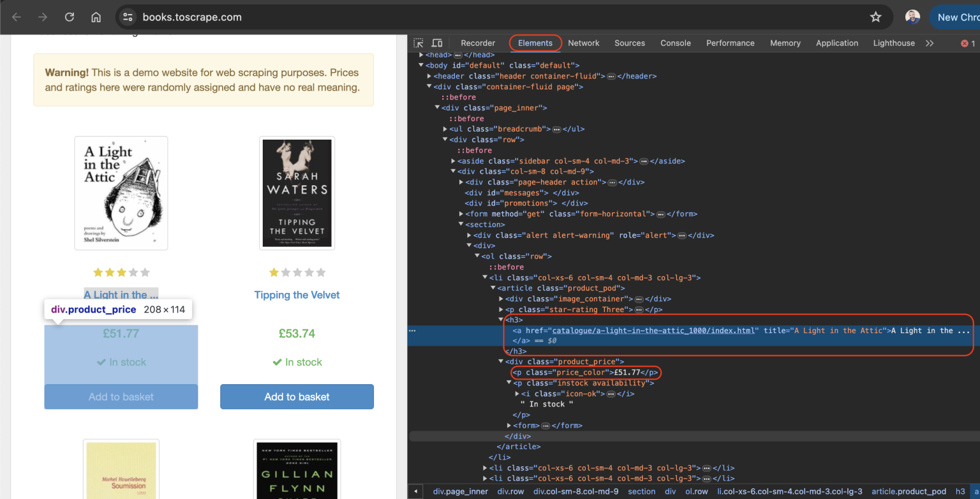This screenshot has height=499, width=980.
Task: Click the bookmark star in the address bar
Action: tap(876, 17)
